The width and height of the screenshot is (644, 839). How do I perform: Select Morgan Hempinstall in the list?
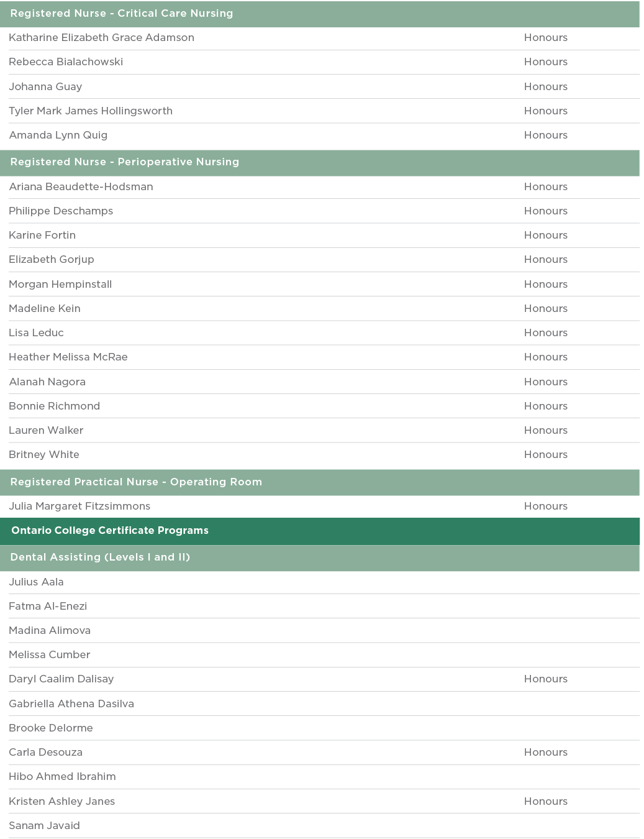(x=60, y=285)
